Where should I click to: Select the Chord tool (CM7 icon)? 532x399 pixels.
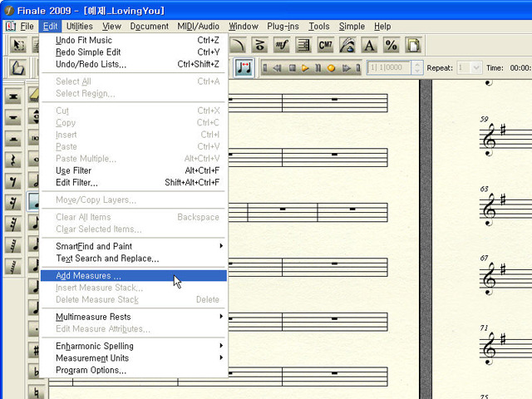326,45
